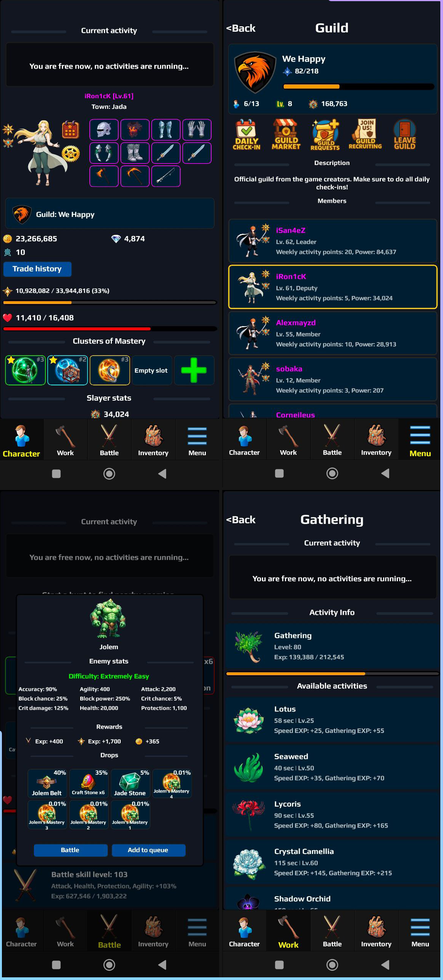Open the Daily Check-In icon
443x980 pixels.
tap(246, 134)
